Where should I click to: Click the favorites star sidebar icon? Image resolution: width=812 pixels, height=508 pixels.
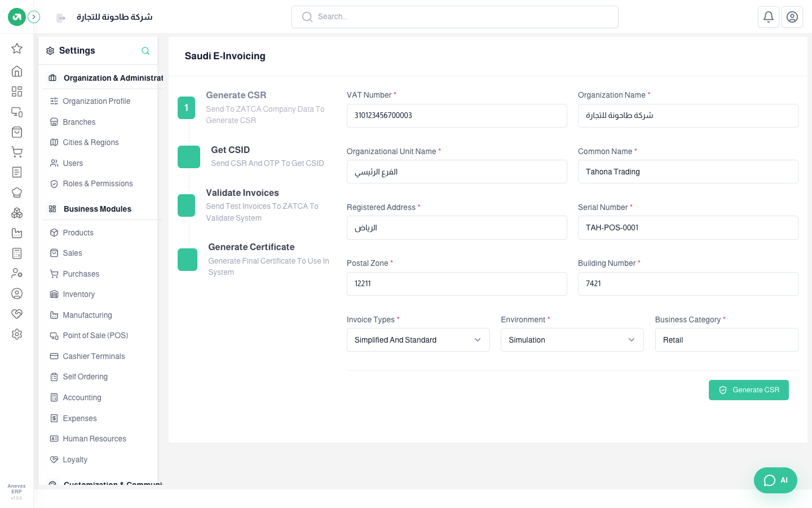click(x=17, y=49)
